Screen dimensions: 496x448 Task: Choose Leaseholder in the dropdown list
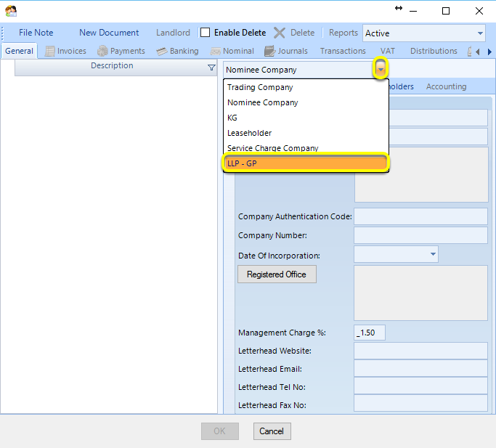point(306,133)
